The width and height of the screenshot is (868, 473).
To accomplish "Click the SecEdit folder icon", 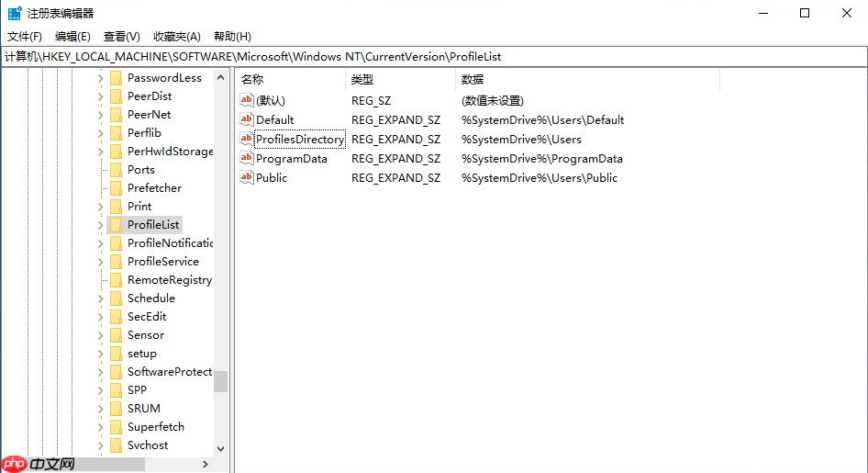I will pyautogui.click(x=116, y=317).
